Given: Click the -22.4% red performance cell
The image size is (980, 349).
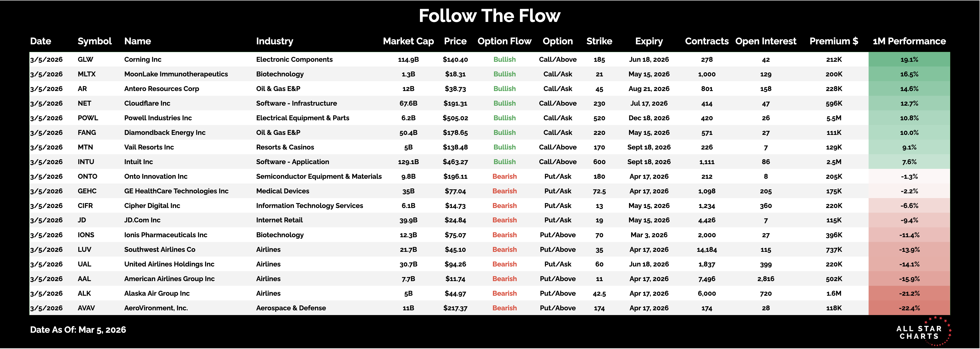Looking at the screenshot, I should point(909,308).
